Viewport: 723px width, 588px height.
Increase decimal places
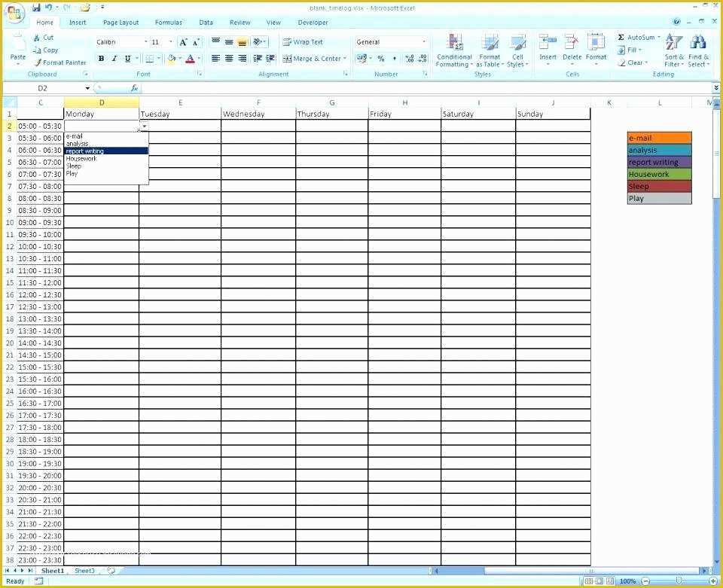[410, 59]
